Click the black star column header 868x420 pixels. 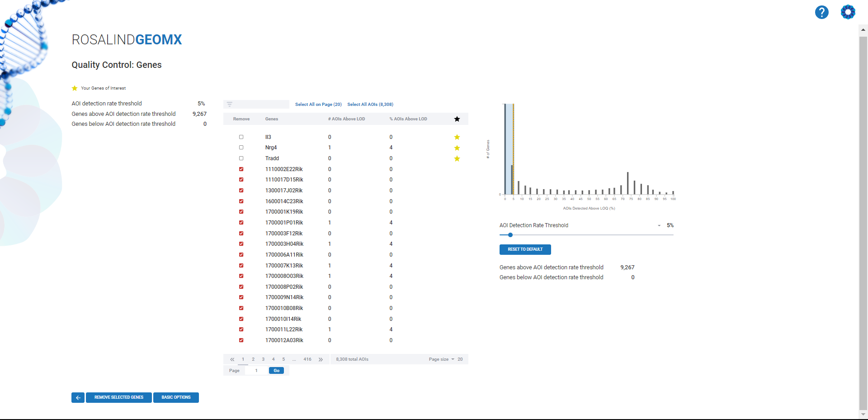pyautogui.click(x=457, y=119)
